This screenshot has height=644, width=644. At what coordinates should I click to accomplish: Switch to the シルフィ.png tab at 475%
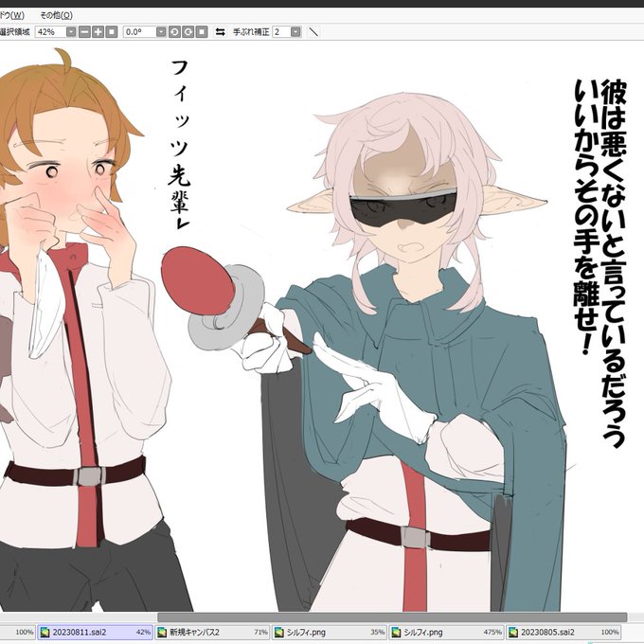tap(446, 632)
